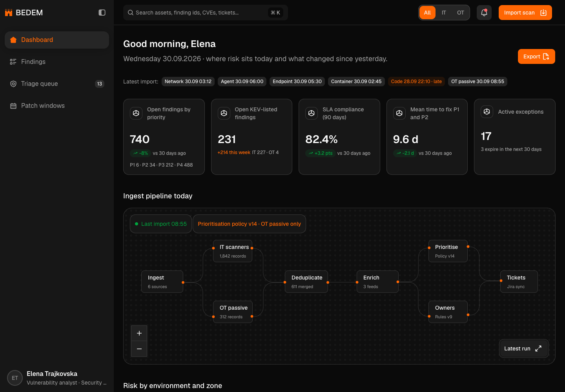Click Prioritisation policy v14 chip
Viewport: 565px width, 392px height.
(x=249, y=224)
